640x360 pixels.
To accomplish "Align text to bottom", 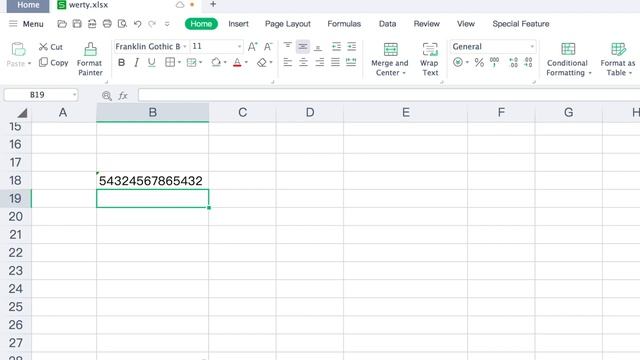I will point(318,47).
